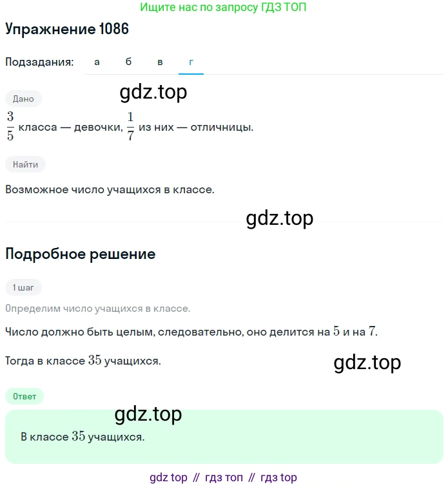Select the active subtask tab г
This screenshot has width=448, height=487.
click(x=191, y=62)
